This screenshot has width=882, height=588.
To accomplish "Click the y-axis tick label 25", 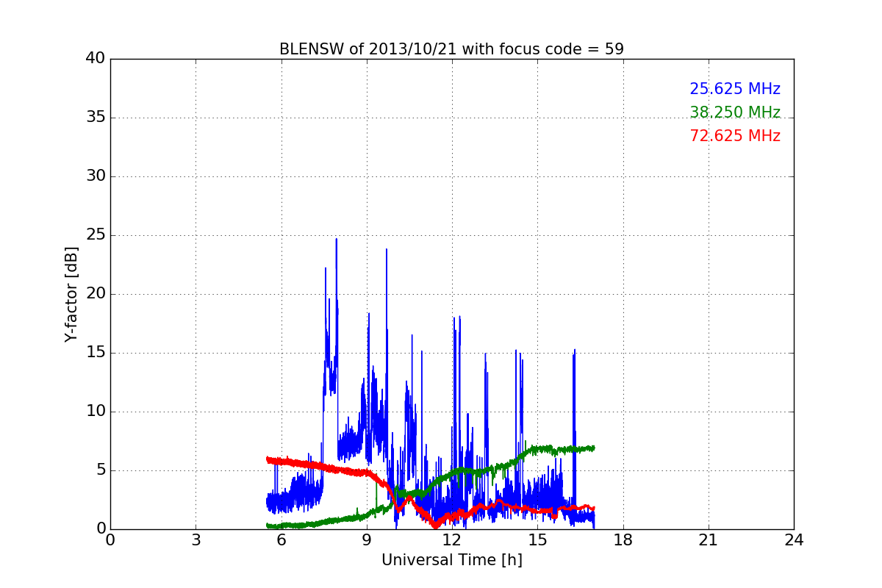I will 96,235.
